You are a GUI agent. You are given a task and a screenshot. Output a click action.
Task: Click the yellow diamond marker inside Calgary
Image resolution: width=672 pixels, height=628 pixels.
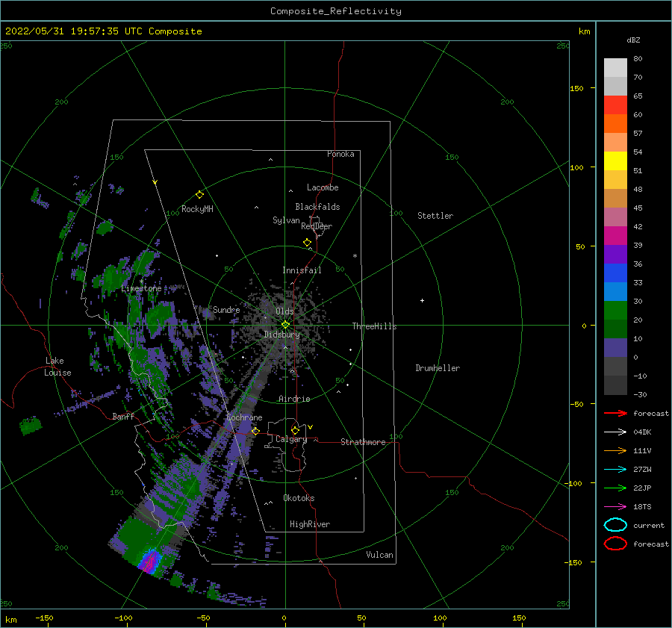point(295,430)
